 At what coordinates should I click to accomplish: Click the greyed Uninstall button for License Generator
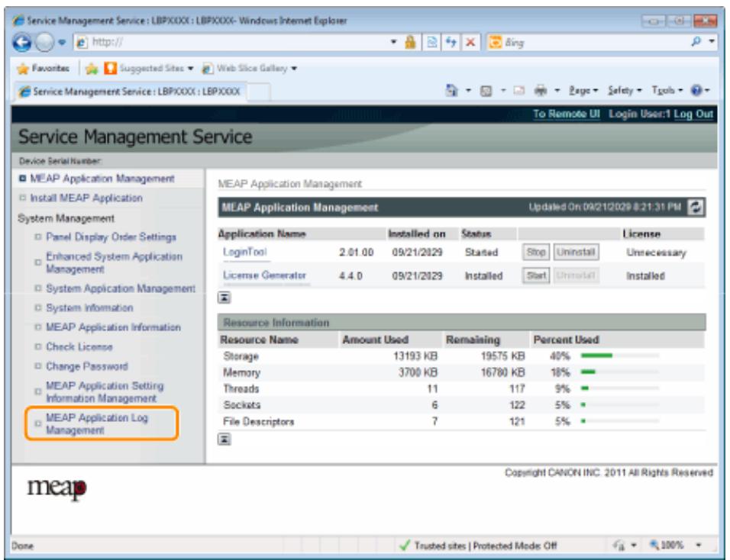click(x=576, y=276)
